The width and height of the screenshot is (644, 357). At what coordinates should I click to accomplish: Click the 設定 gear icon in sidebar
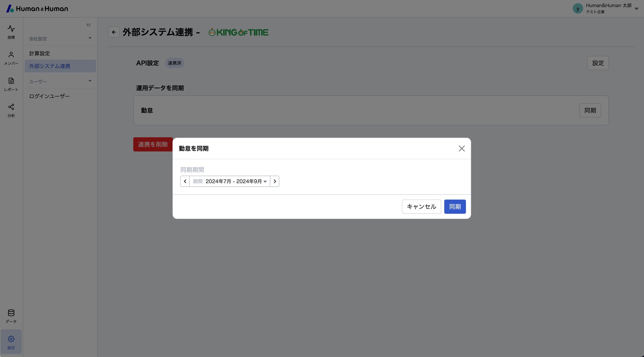(x=11, y=342)
